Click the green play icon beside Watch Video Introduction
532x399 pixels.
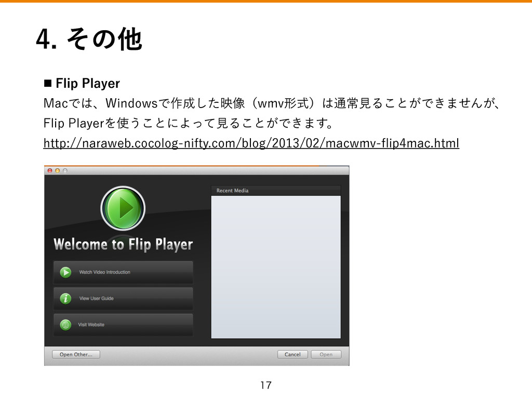tap(65, 272)
